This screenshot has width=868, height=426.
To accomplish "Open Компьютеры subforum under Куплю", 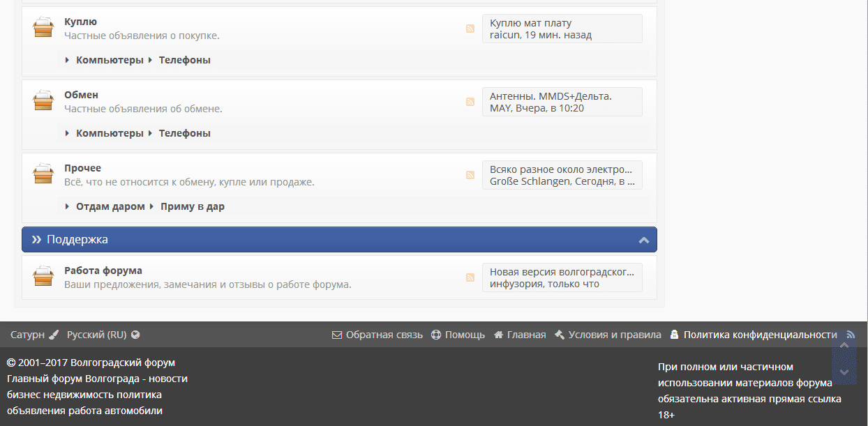I will pos(110,60).
